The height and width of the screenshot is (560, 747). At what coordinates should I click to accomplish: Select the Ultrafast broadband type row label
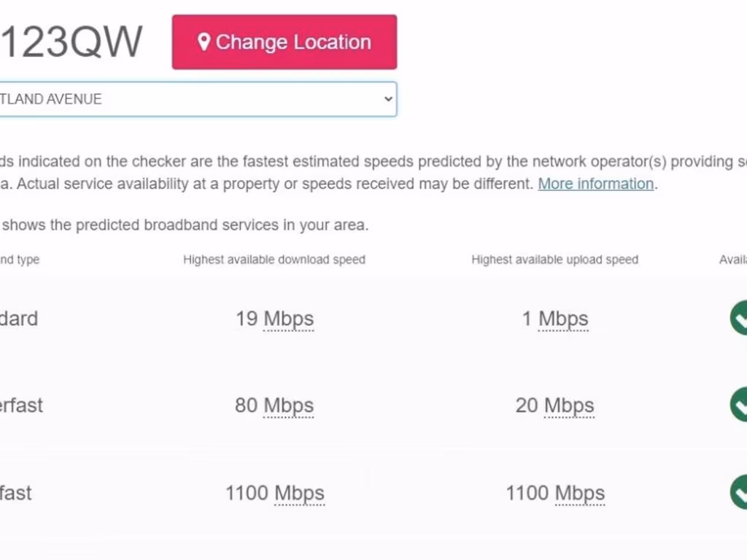pos(16,493)
